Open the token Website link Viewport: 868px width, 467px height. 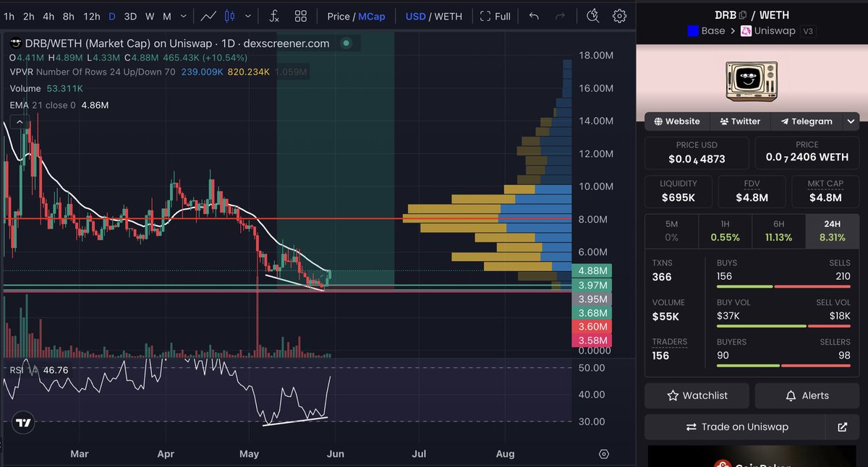point(677,121)
